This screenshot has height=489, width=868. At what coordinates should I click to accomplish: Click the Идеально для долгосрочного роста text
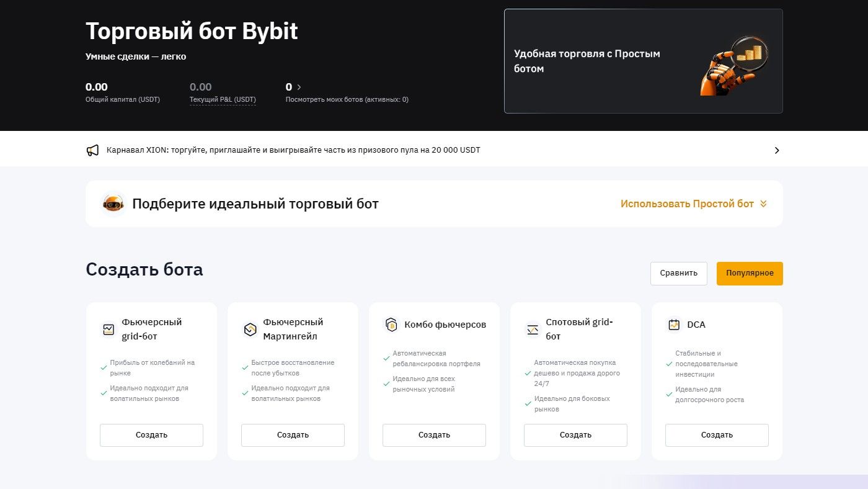click(x=709, y=395)
